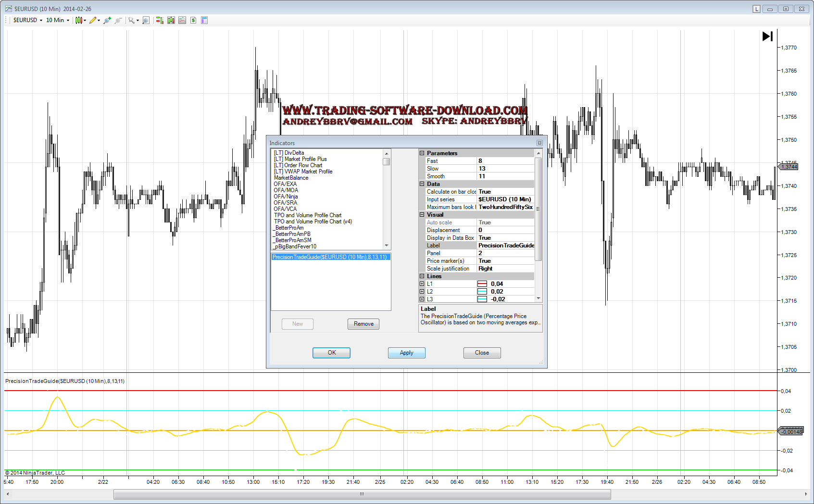Expand the L1 line settings
The height and width of the screenshot is (504, 814).
coord(422,284)
